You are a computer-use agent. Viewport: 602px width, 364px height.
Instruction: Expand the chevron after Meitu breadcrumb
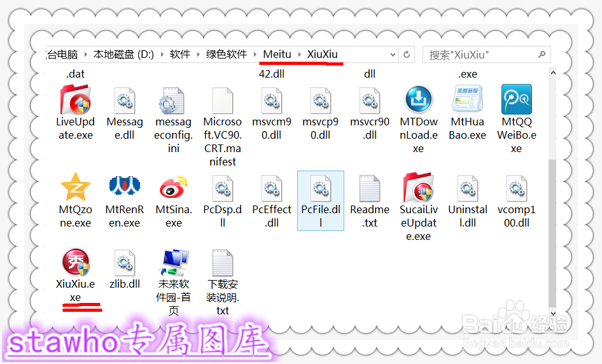pos(300,55)
